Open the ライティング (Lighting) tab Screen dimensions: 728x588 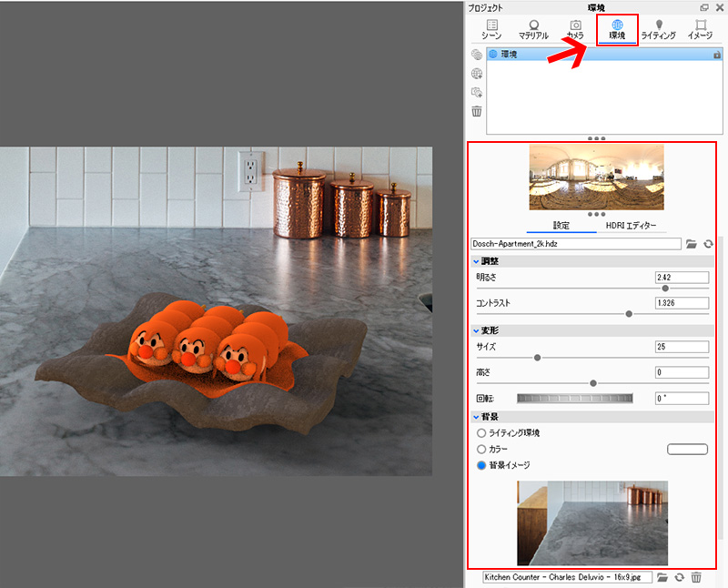[x=658, y=29]
